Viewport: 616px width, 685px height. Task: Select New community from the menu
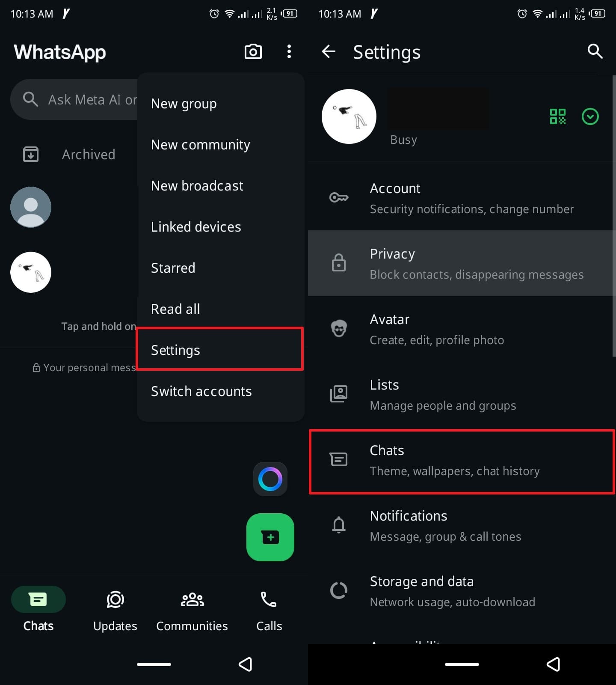[x=221, y=145]
